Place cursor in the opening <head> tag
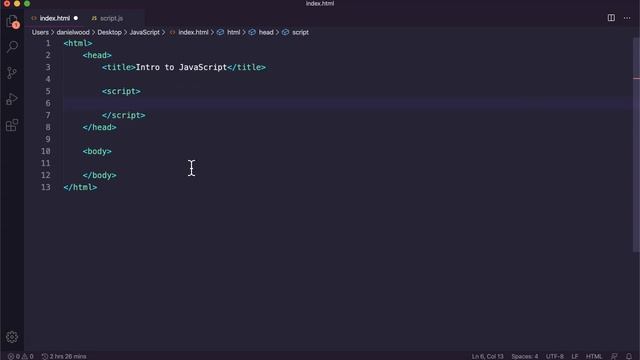The width and height of the screenshot is (640, 360). (x=97, y=55)
